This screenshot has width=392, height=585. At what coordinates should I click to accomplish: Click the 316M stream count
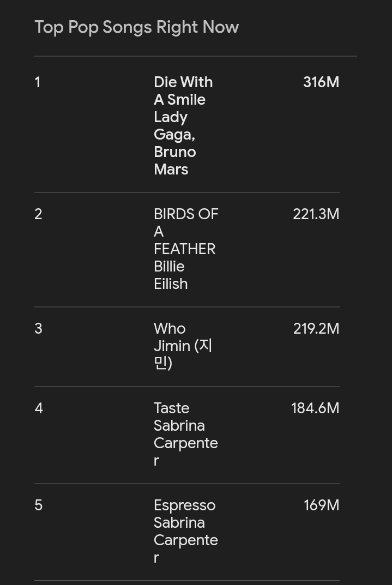click(321, 82)
